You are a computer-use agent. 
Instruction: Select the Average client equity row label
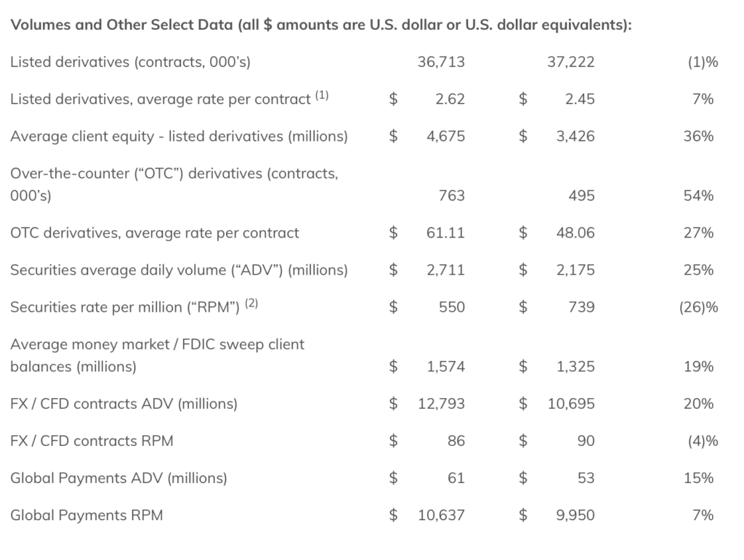tap(179, 136)
